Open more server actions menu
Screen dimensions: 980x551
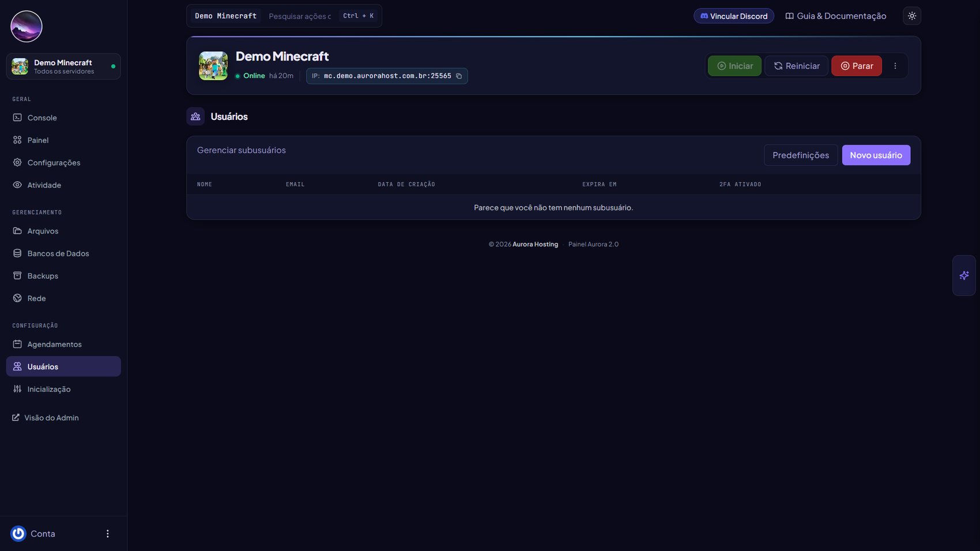[x=895, y=66]
